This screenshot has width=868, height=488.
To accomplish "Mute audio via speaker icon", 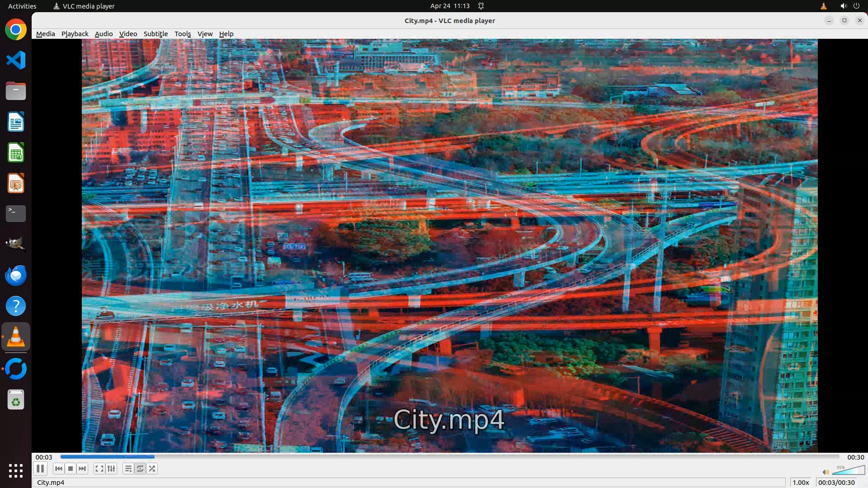I will pos(826,472).
